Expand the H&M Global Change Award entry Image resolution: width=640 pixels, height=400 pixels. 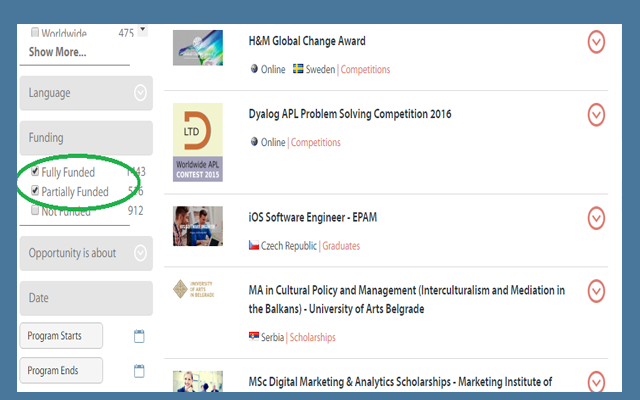(x=596, y=42)
